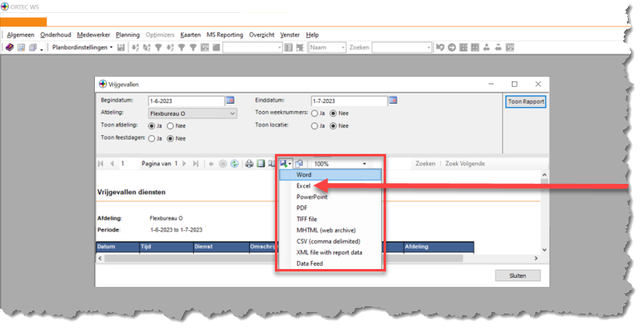
Task: Open the Overzicht menu
Action: click(262, 35)
